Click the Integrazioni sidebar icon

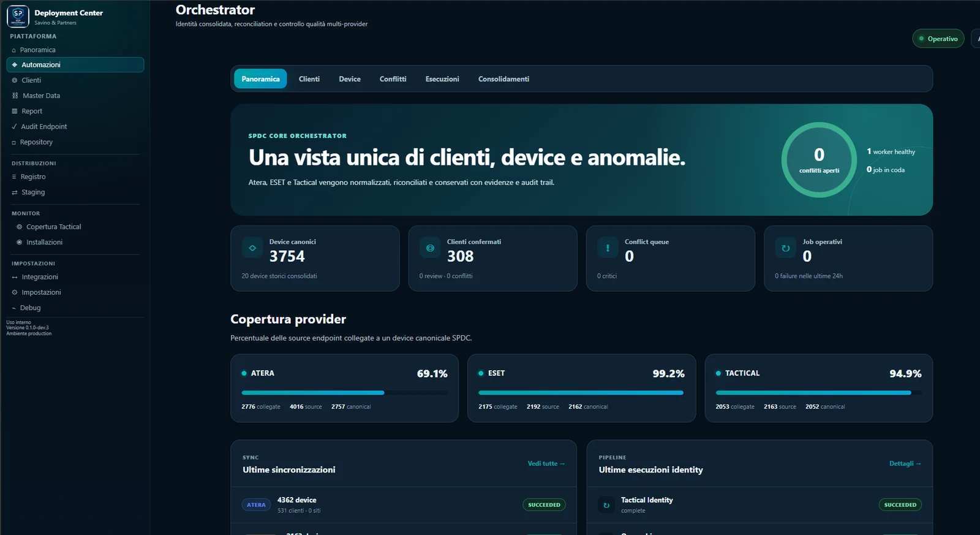pyautogui.click(x=15, y=277)
